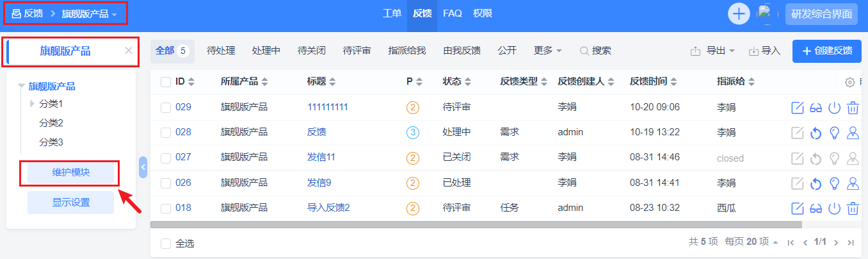Click the 维护模块 button

70,173
